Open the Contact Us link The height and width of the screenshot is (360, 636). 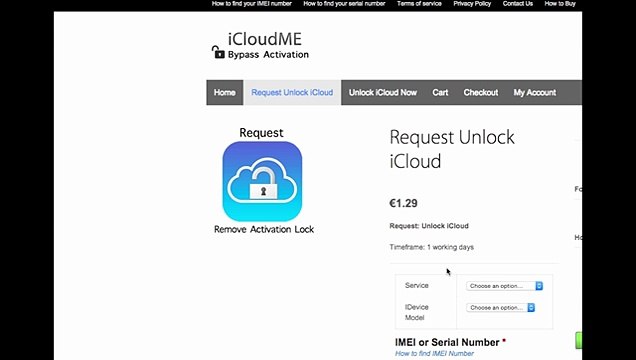pos(518,4)
